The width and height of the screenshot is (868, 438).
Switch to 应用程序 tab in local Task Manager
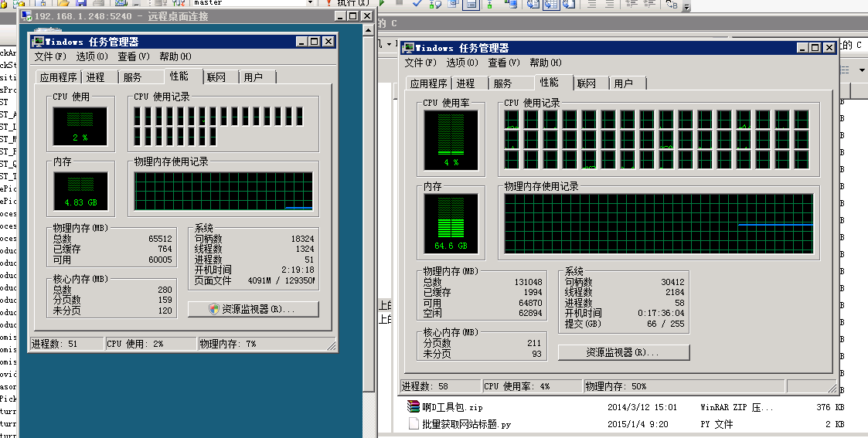[428, 83]
